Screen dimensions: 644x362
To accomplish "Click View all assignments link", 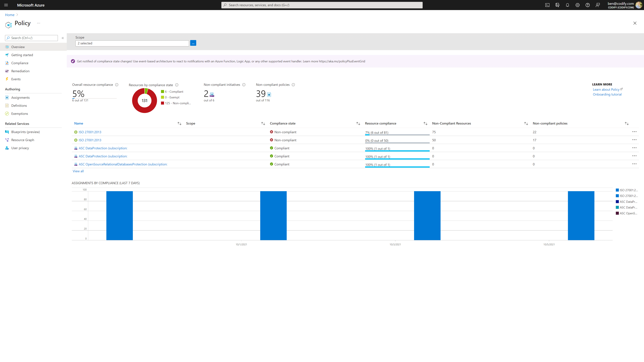I will click(78, 171).
